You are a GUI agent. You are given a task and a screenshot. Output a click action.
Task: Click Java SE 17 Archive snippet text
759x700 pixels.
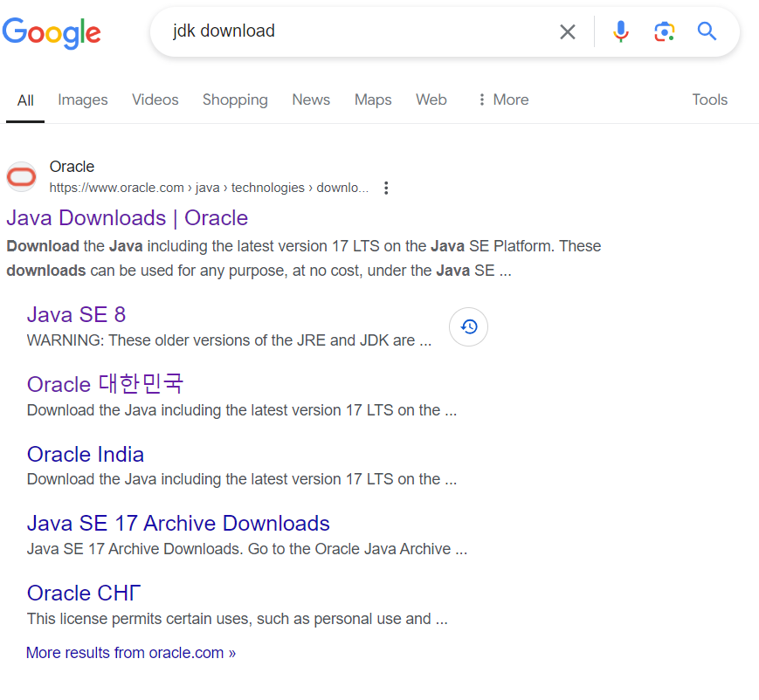(x=247, y=549)
